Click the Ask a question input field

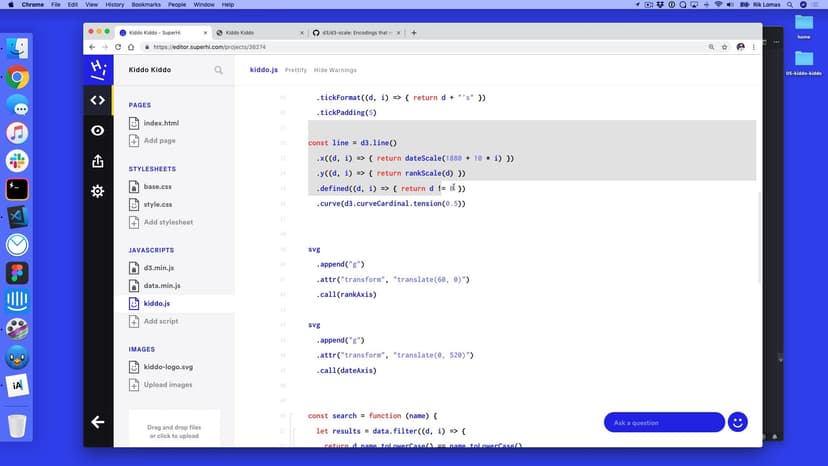tap(663, 422)
